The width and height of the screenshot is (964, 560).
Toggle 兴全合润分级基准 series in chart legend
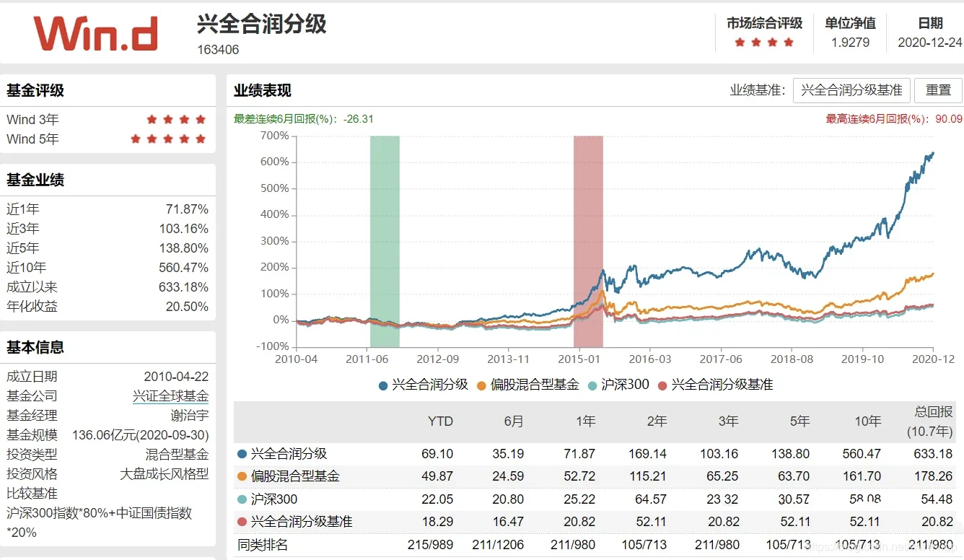pyautogui.click(x=715, y=385)
